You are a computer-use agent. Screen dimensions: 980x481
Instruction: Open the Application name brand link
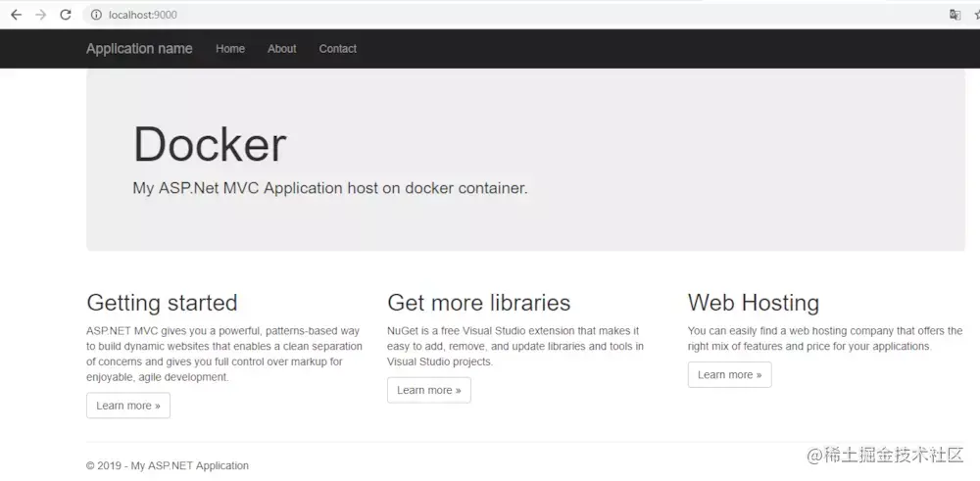[139, 49]
